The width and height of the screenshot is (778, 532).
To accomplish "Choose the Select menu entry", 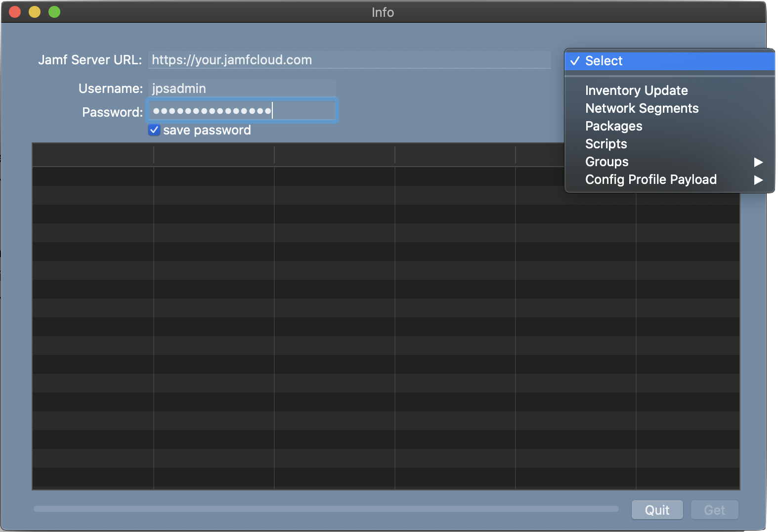I will pos(670,61).
